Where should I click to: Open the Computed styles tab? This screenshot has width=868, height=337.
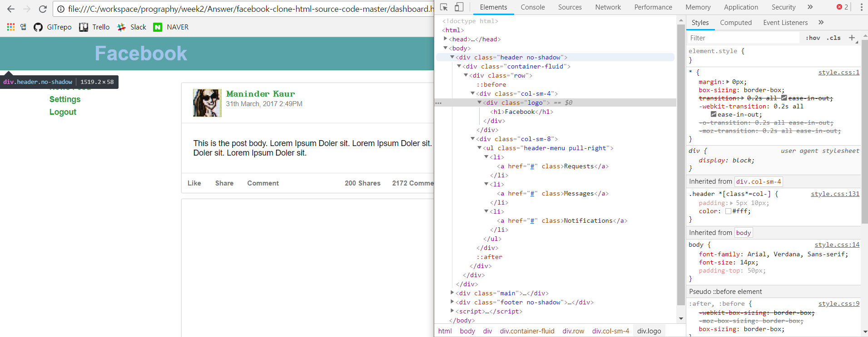(x=735, y=23)
